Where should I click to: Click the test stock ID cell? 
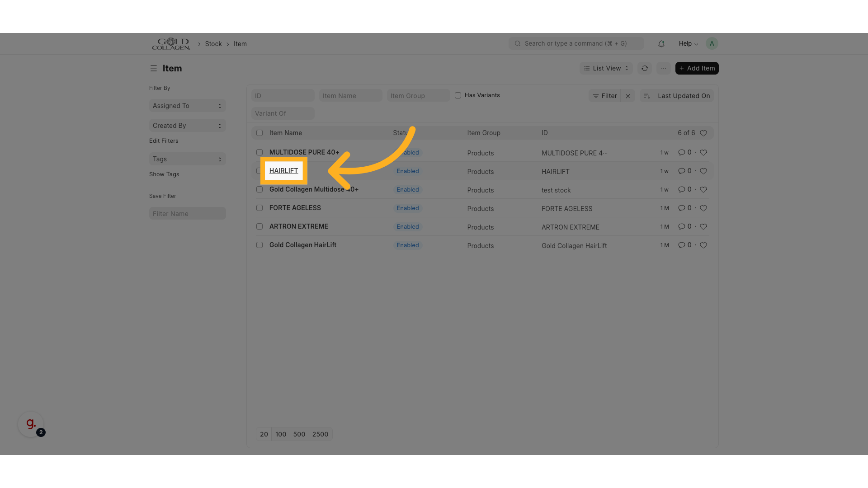556,190
